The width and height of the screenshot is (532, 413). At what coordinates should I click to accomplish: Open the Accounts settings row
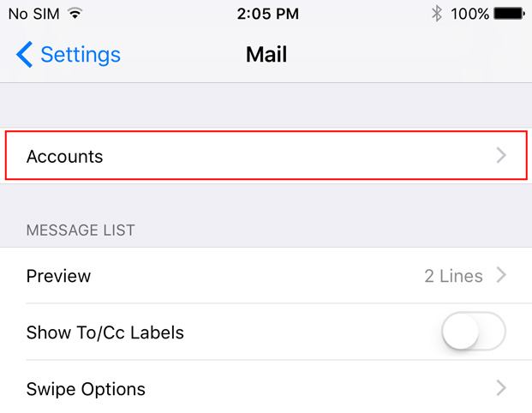point(266,155)
